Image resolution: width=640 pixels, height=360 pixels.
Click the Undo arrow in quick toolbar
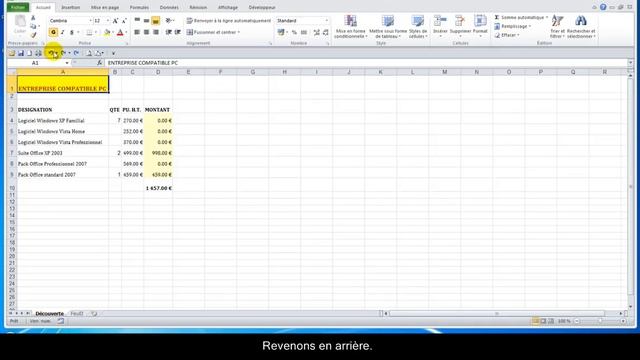click(x=51, y=53)
